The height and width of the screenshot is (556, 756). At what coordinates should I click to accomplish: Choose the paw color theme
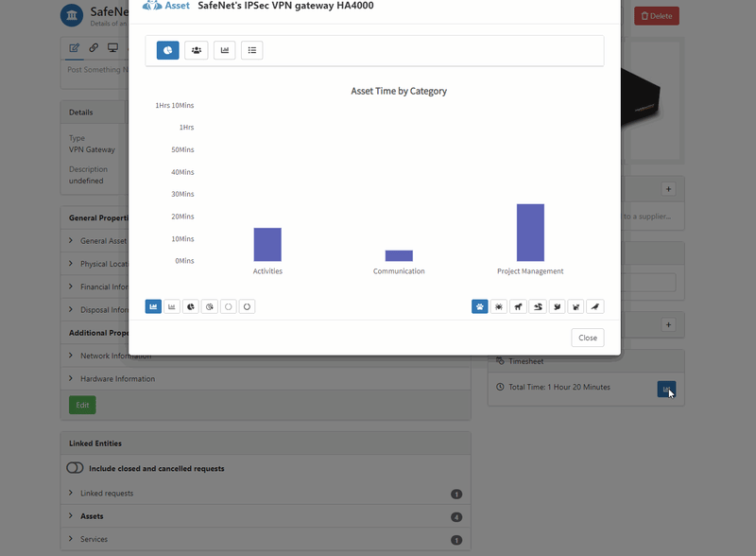click(x=480, y=306)
